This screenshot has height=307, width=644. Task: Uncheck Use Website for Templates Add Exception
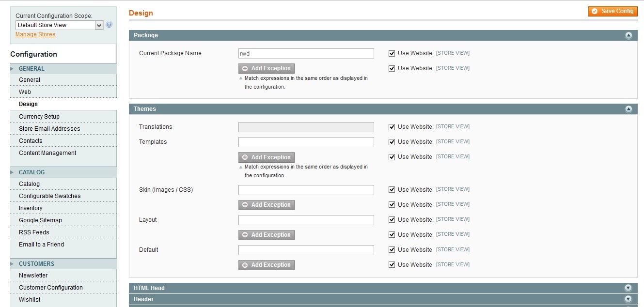coord(392,157)
